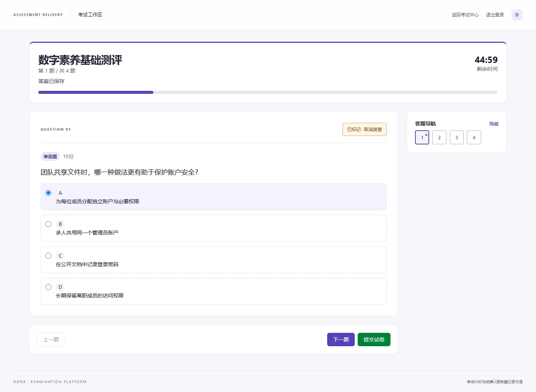The image size is (536, 392).
Task: Log out via 退出登录
Action: (x=495, y=15)
